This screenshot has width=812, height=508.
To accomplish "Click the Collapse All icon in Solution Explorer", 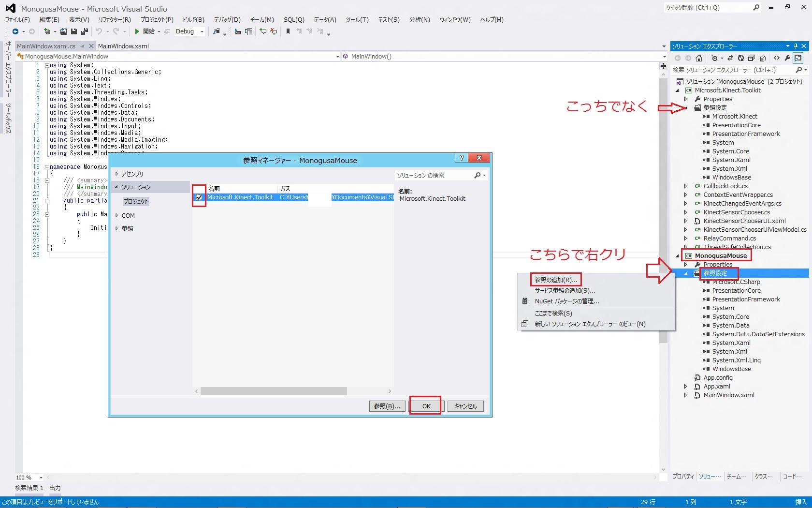I will [x=752, y=58].
